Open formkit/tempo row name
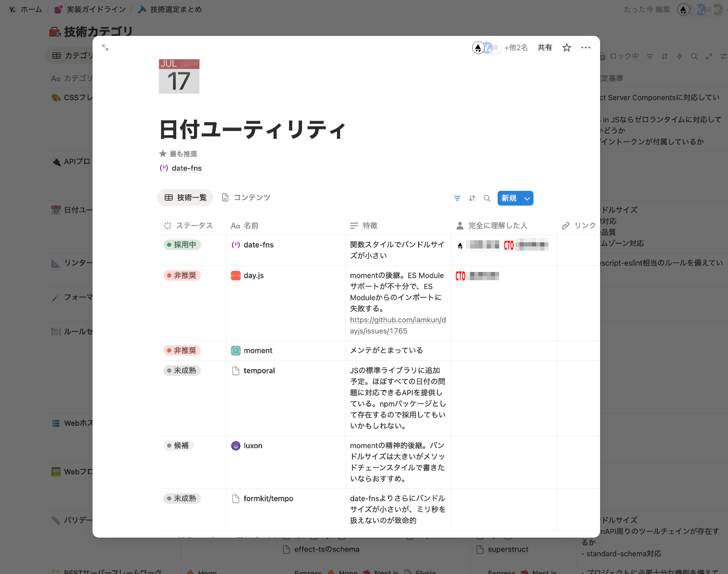The width and height of the screenshot is (728, 574). pos(268,499)
